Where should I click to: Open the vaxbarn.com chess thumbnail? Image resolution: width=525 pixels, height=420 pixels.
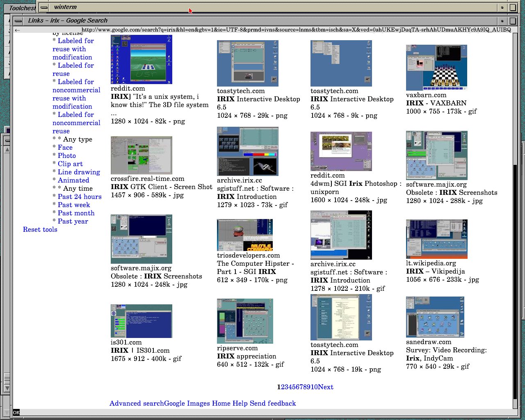(x=436, y=68)
